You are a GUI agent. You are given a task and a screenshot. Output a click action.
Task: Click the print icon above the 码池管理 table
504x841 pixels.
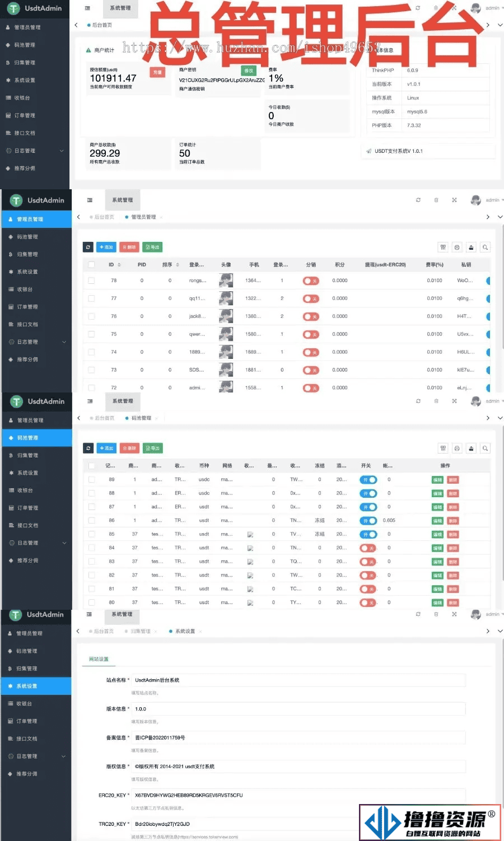pos(457,448)
